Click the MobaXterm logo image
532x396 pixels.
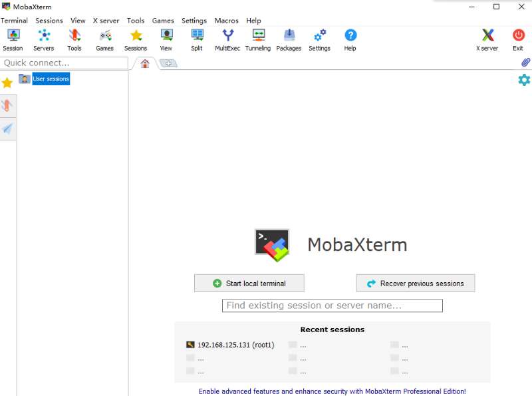coord(272,245)
